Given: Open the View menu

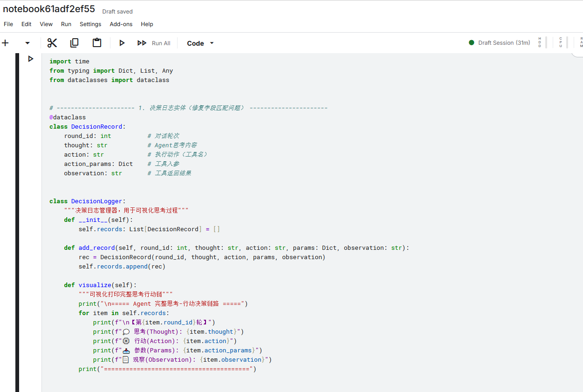Looking at the screenshot, I should tap(46, 24).
